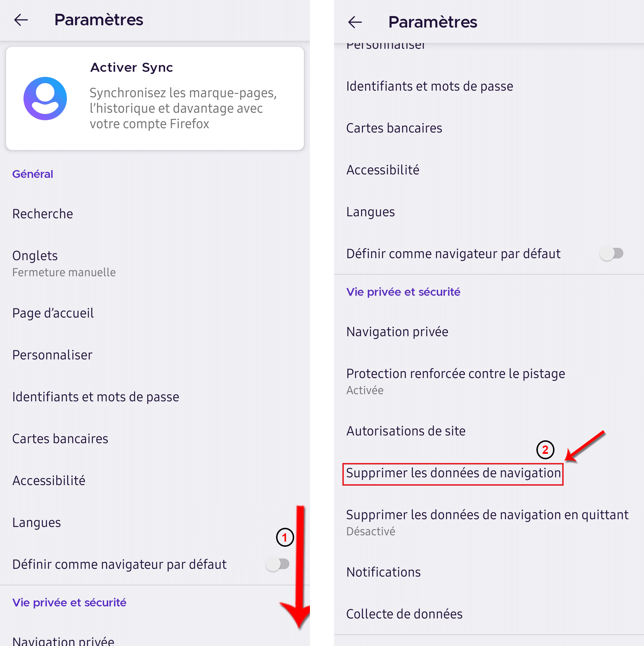This screenshot has width=644, height=646.
Task: Tap the Firefox account avatar icon
Action: point(45,99)
